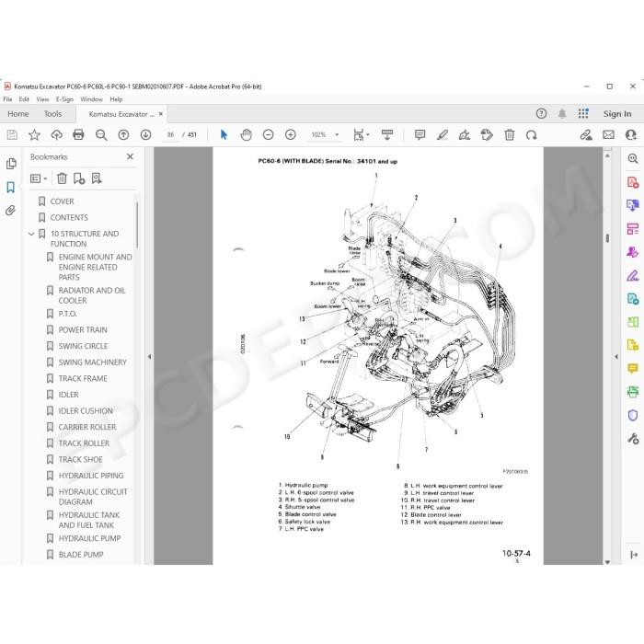Open Page Thumbnails panel icon
Viewport: 644px width, 644px height.
[11, 164]
